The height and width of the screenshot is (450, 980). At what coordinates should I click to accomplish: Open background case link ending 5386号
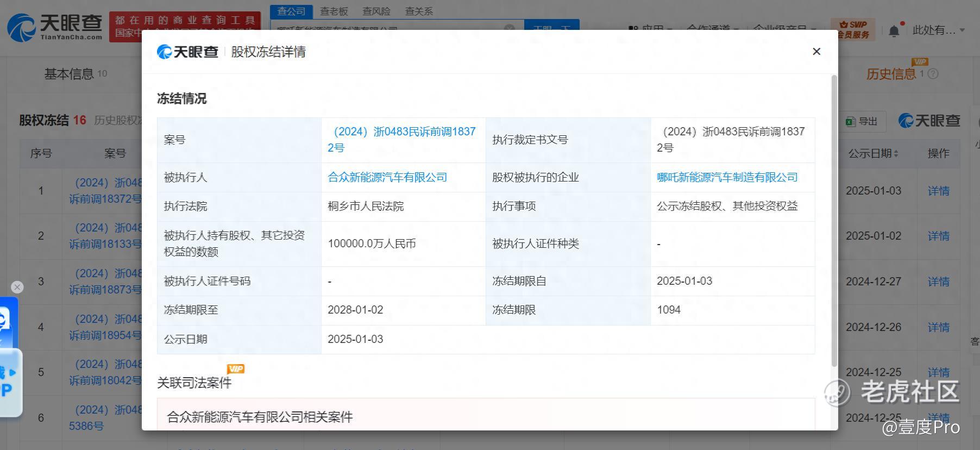coord(105,418)
